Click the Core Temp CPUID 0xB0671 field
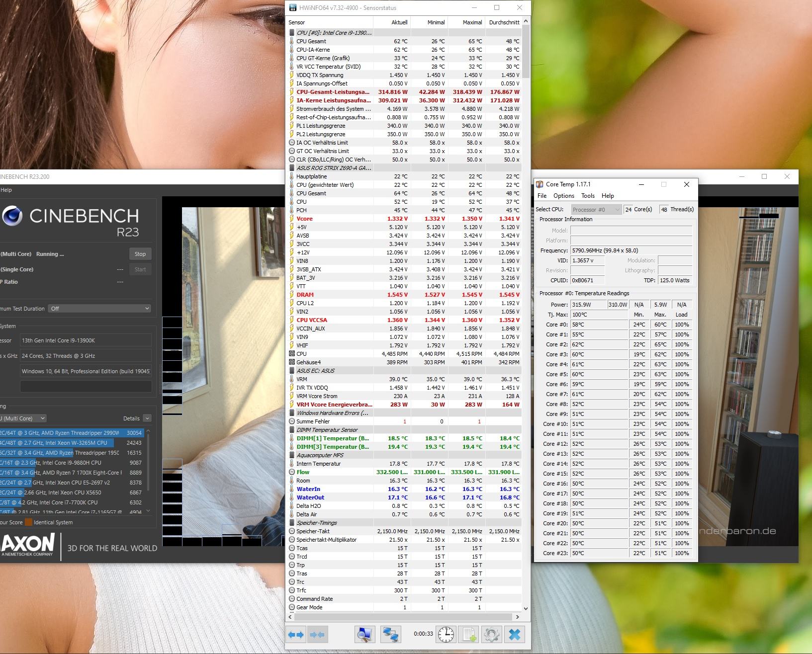Viewport: 812px width, 654px height. click(x=588, y=280)
